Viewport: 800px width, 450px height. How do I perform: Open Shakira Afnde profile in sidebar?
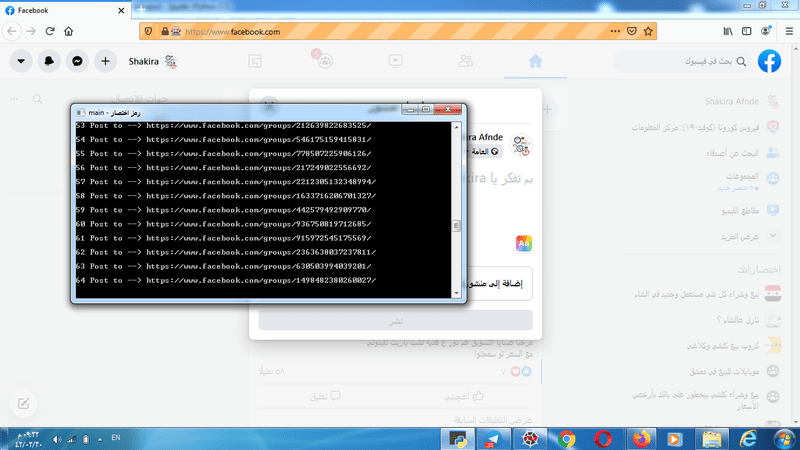[742, 102]
